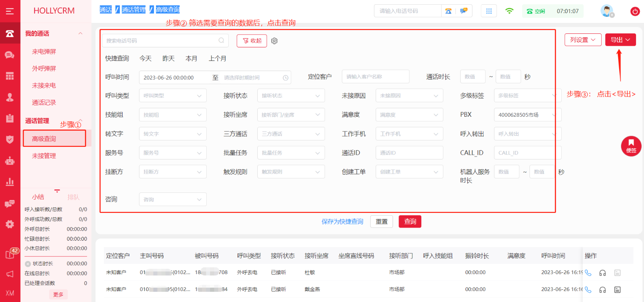
Task: Select 未接管理 in the side menu
Action: 44,156
